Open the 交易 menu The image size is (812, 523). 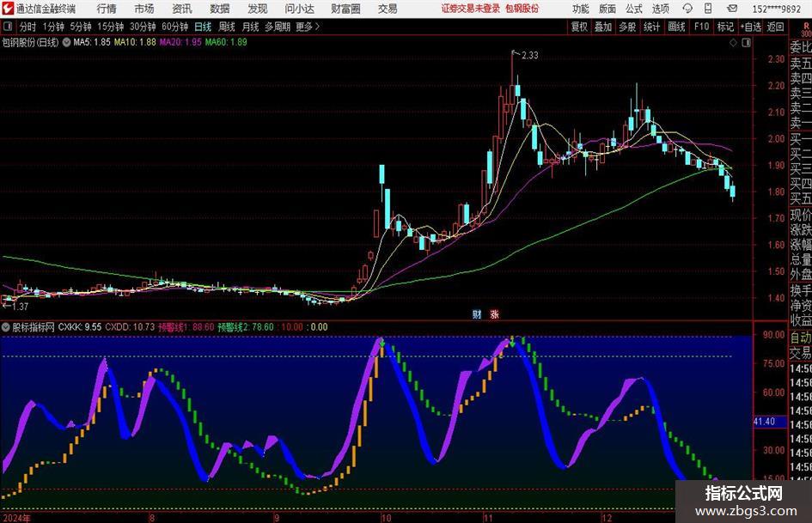tap(388, 9)
